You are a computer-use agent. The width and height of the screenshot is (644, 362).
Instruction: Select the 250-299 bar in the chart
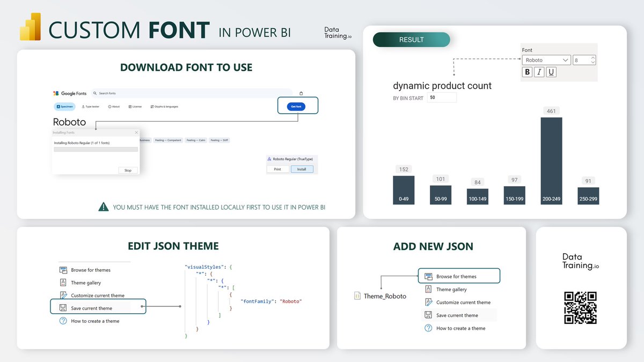[x=588, y=196]
